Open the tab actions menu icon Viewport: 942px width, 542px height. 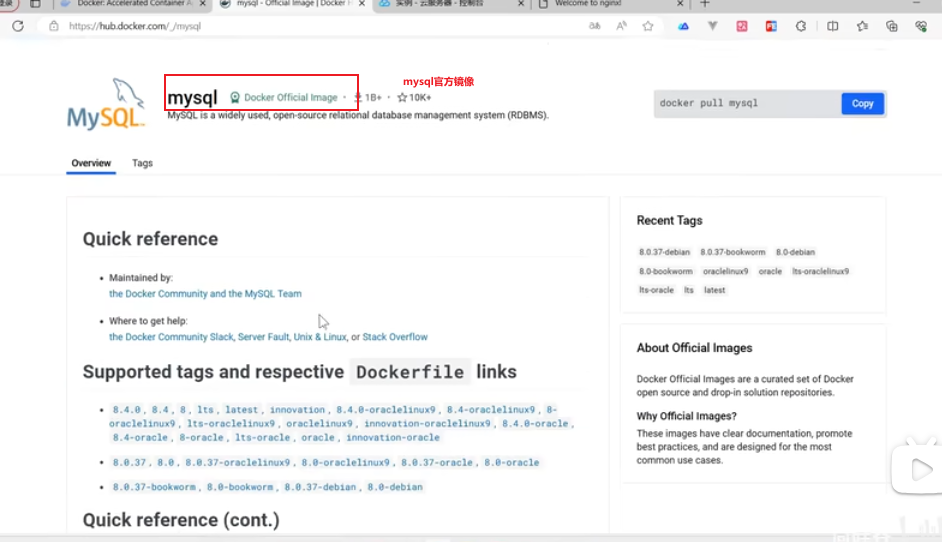point(35,4)
